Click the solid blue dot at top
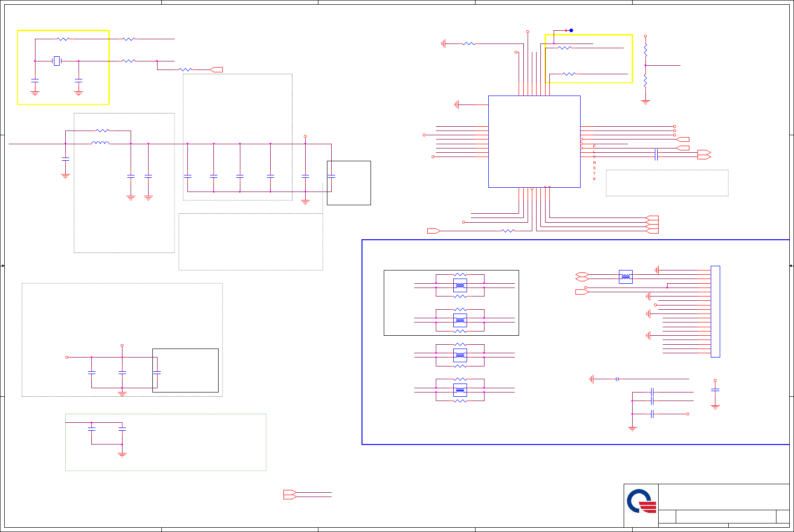The height and width of the screenshot is (532, 794). coord(571,30)
